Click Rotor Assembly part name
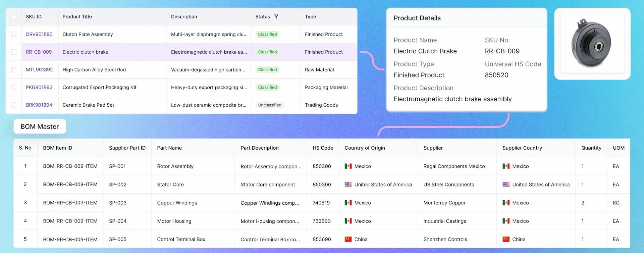 175,166
